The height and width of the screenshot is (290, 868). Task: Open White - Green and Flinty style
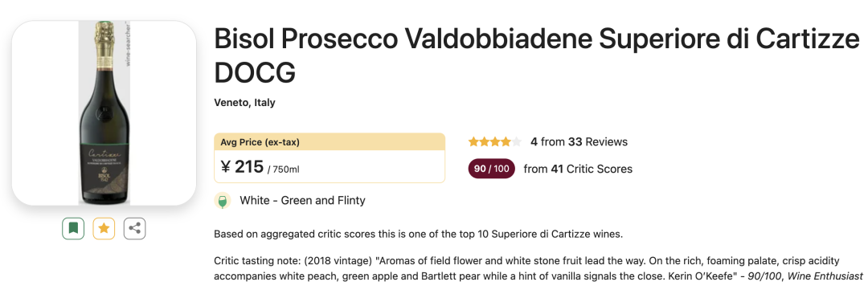pos(302,200)
